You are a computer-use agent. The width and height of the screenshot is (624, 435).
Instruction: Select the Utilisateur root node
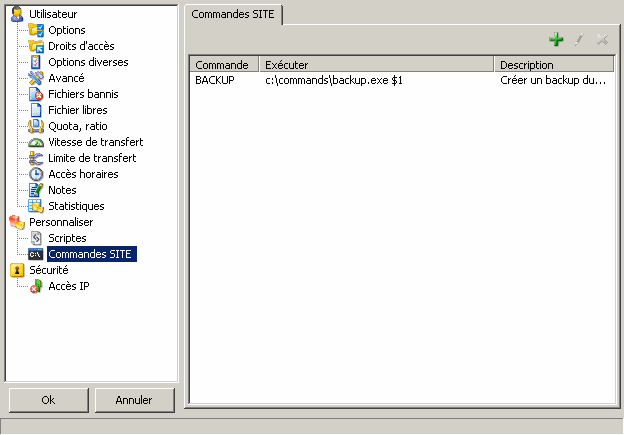point(53,14)
